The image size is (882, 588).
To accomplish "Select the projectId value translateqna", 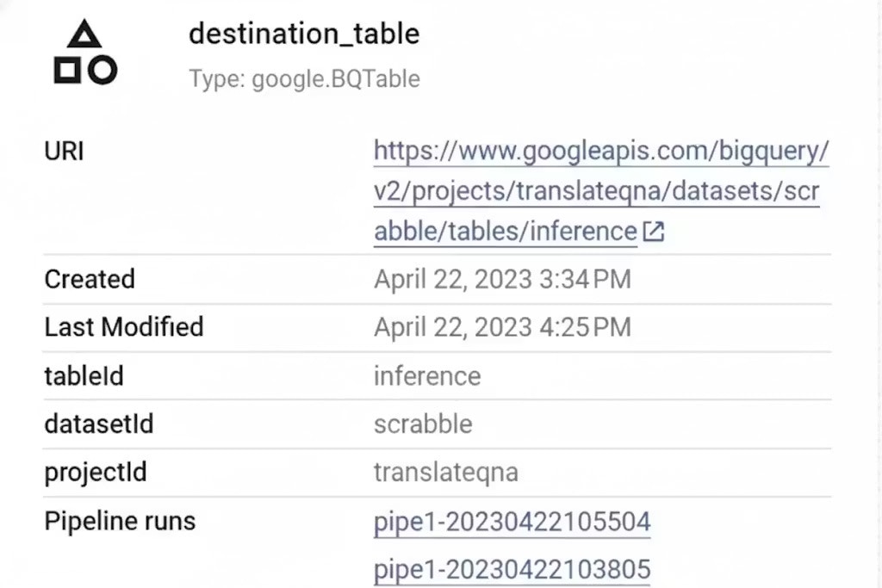I will 446,472.
